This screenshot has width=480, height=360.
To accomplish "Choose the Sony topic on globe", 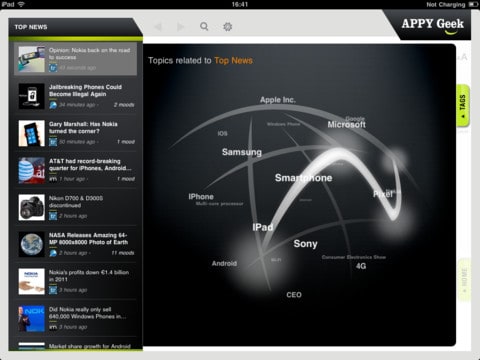I will pyautogui.click(x=305, y=244).
